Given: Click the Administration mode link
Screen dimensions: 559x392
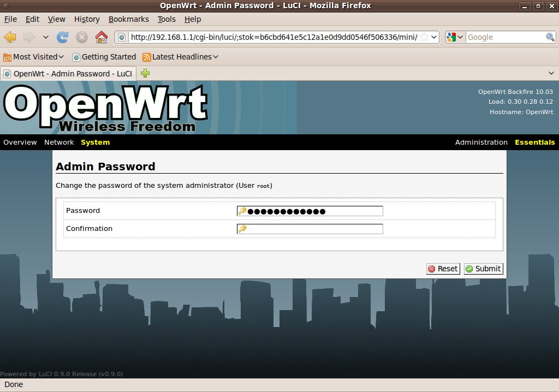Looking at the screenshot, I should coord(481,142).
